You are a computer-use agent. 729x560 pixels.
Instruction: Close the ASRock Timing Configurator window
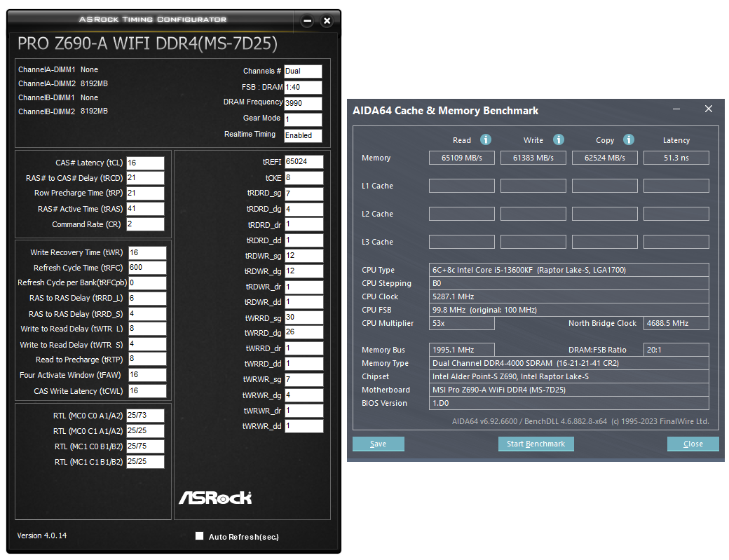[x=327, y=20]
